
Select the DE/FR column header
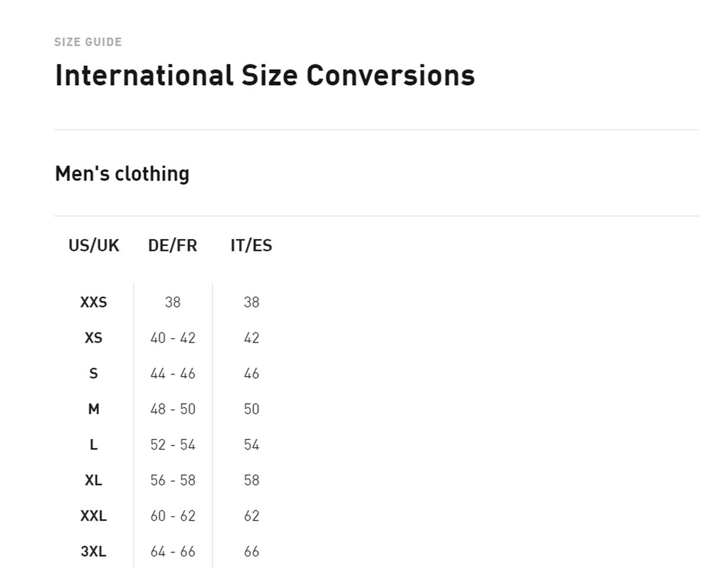173,245
